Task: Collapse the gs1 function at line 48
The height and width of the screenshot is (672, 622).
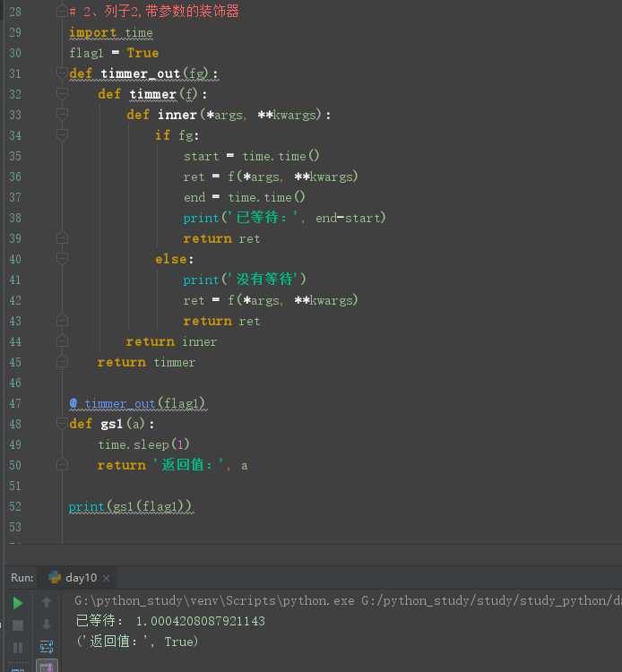Action: coord(61,424)
